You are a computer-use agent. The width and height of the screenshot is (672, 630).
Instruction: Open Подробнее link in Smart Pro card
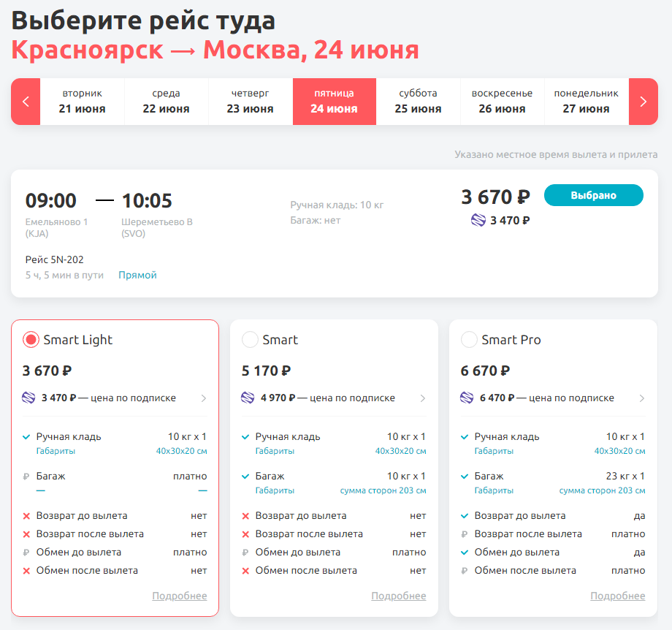tap(617, 596)
